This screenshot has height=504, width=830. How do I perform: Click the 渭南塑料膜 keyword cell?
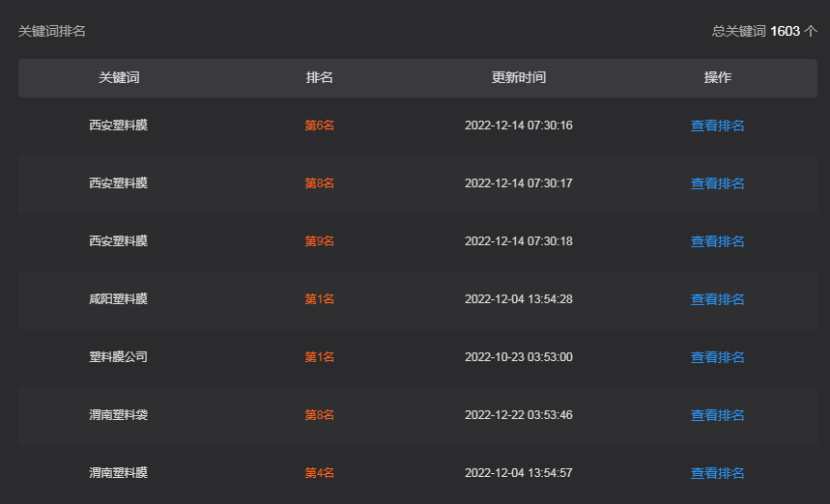[x=118, y=473]
